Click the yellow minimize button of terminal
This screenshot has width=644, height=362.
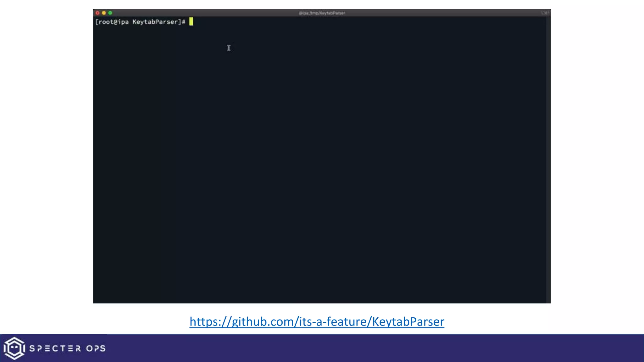(x=104, y=13)
